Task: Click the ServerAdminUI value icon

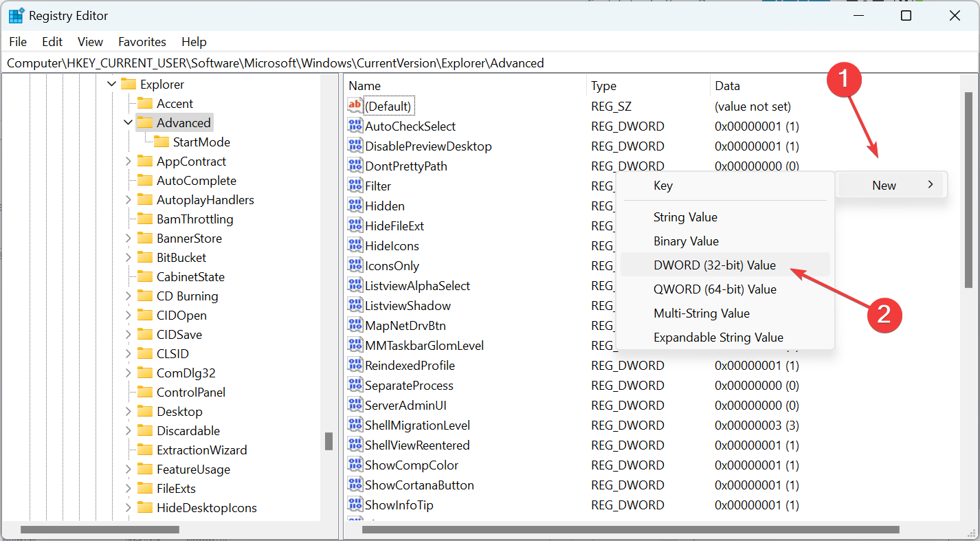Action: tap(355, 405)
